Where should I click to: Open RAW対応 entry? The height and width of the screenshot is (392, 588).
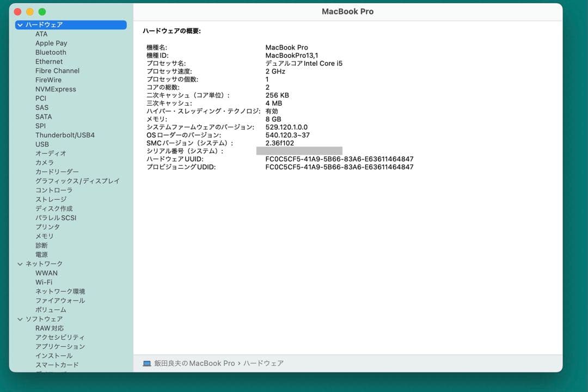coord(50,328)
